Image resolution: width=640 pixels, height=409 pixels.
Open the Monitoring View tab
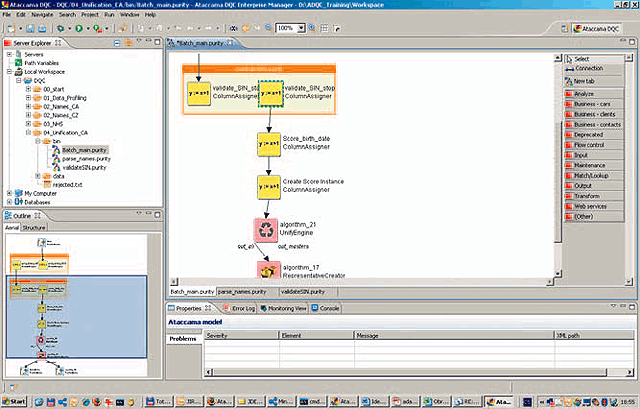click(283, 308)
